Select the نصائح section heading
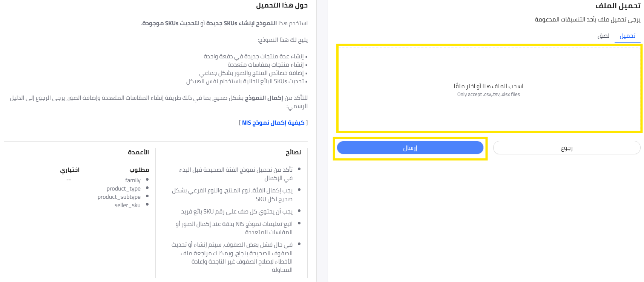 tap(293, 152)
